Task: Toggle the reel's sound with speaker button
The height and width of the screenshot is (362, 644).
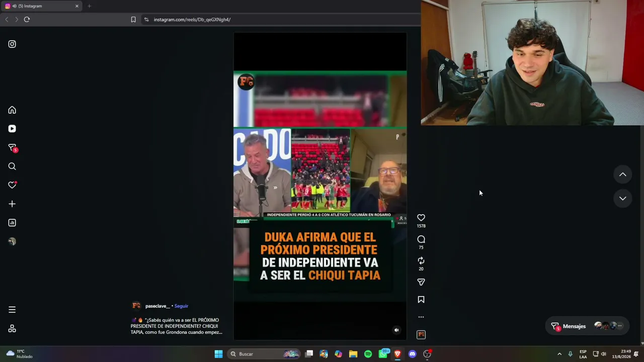Action: 396,330
